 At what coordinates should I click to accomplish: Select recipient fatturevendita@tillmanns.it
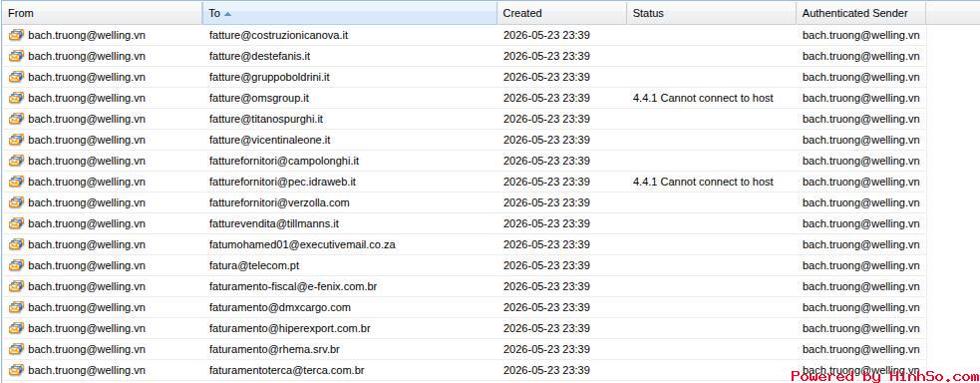click(x=274, y=223)
